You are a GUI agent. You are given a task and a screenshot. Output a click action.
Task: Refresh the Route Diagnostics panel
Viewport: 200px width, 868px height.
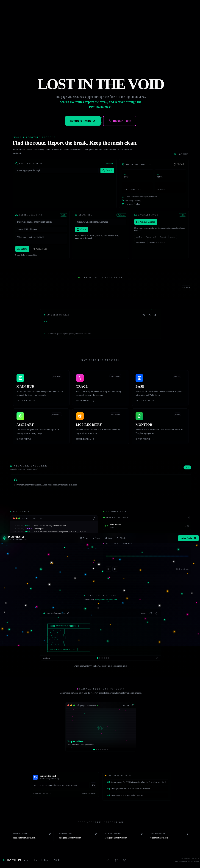pyautogui.click(x=179, y=164)
